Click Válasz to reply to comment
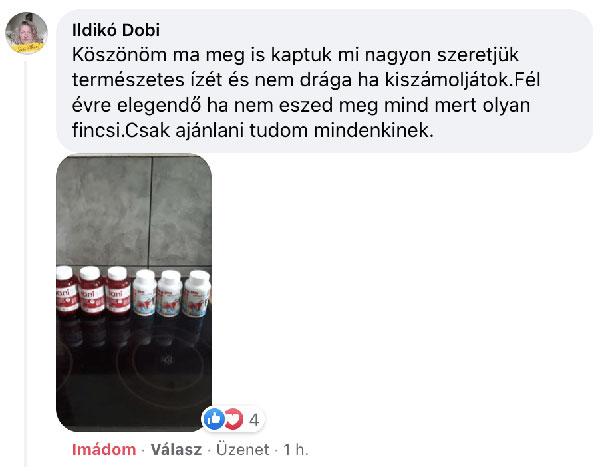This screenshot has height=467, width=600. [x=176, y=449]
